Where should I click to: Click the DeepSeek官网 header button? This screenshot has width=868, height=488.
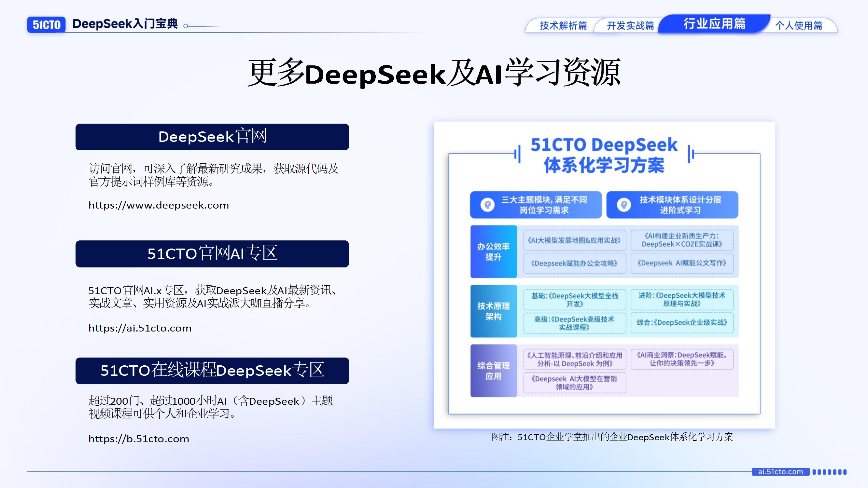point(212,137)
